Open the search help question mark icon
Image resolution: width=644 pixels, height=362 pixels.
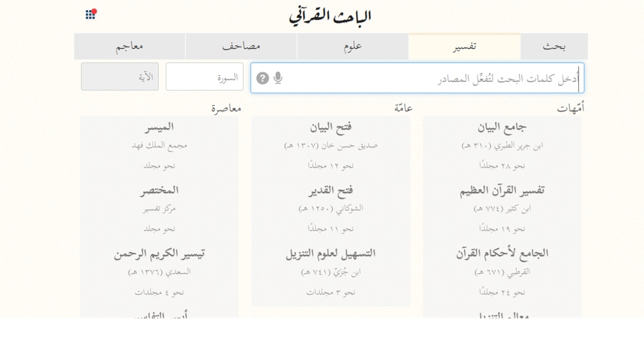[x=262, y=78]
